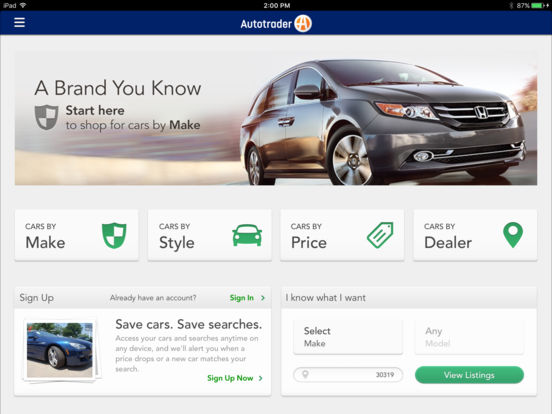The width and height of the screenshot is (552, 414).
Task: Open the hamburger menu
Action: pos(19,23)
